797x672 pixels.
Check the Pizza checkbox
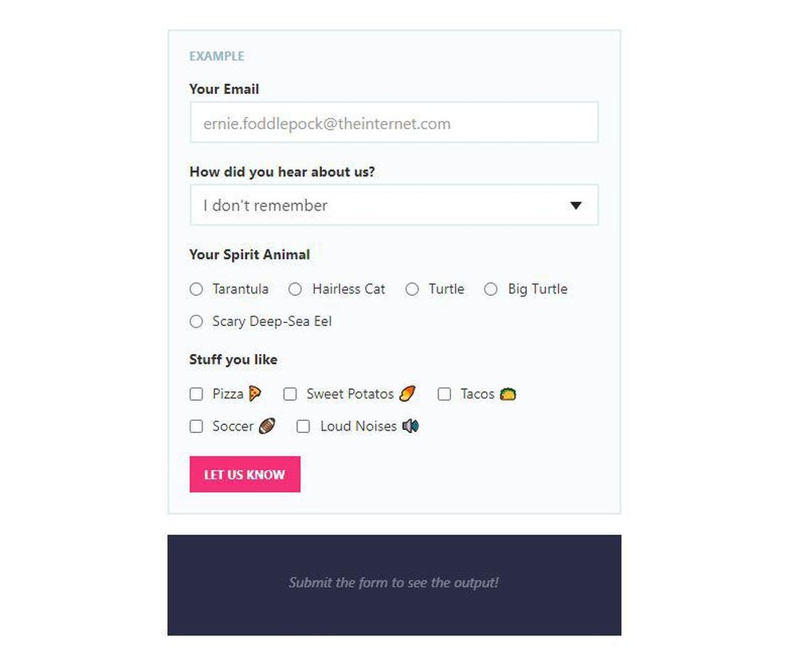pyautogui.click(x=196, y=393)
